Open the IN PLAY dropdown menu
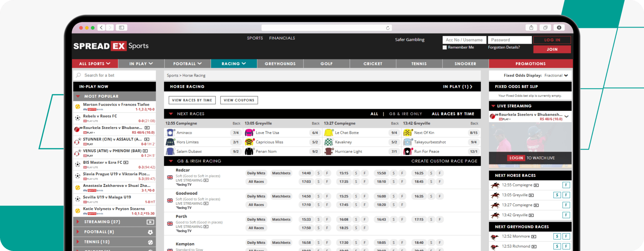 141,64
